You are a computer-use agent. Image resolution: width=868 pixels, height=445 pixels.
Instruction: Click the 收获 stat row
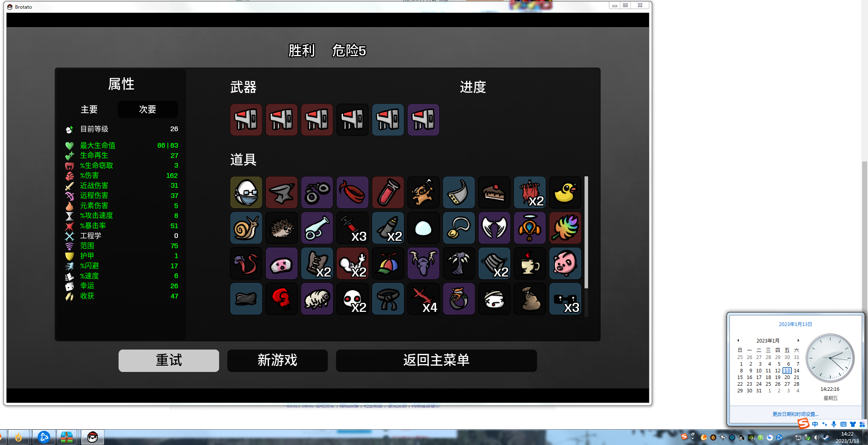pyautogui.click(x=121, y=296)
